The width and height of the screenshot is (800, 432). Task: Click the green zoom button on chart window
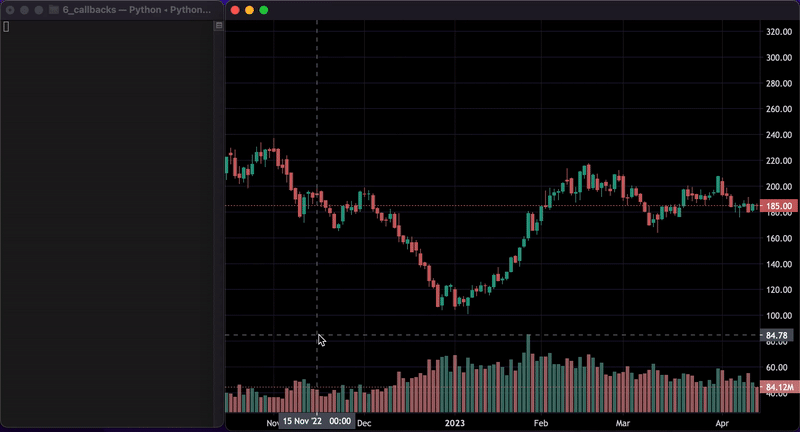264,10
